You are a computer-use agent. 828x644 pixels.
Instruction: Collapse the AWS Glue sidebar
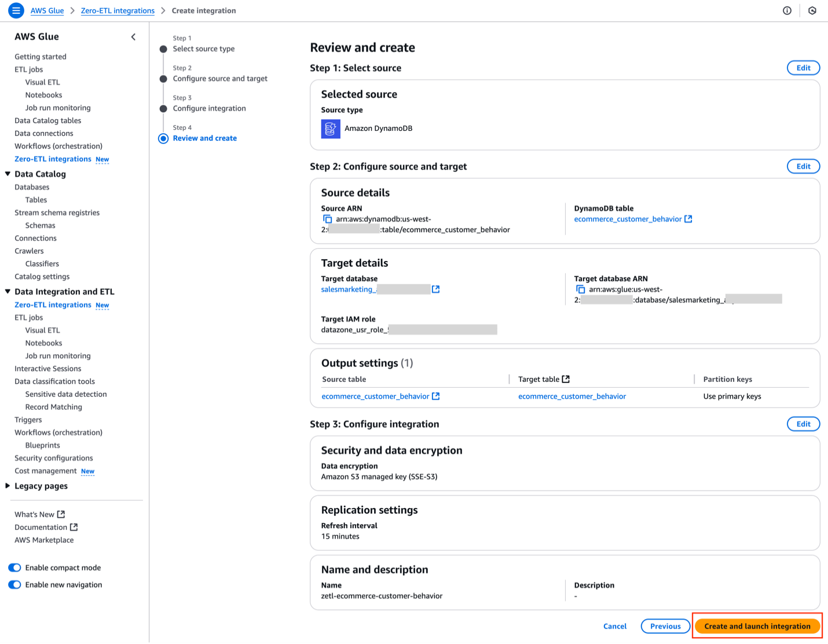pyautogui.click(x=133, y=37)
